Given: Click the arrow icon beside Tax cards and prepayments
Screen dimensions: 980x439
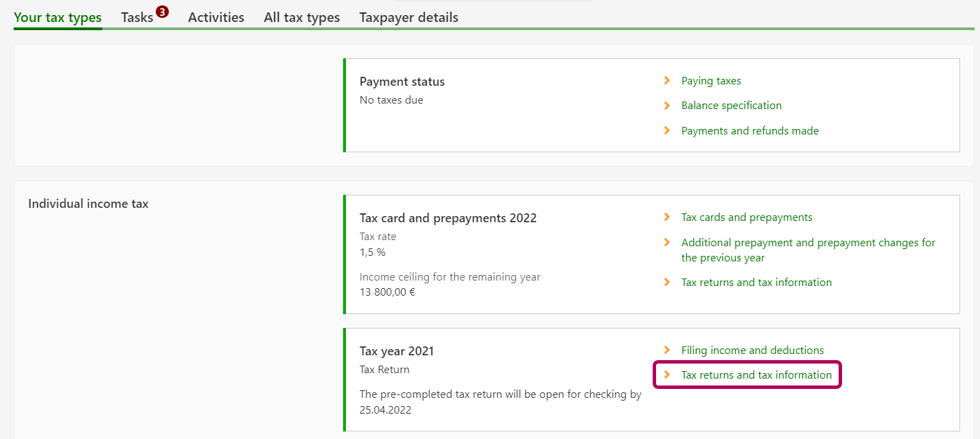Looking at the screenshot, I should [667, 217].
